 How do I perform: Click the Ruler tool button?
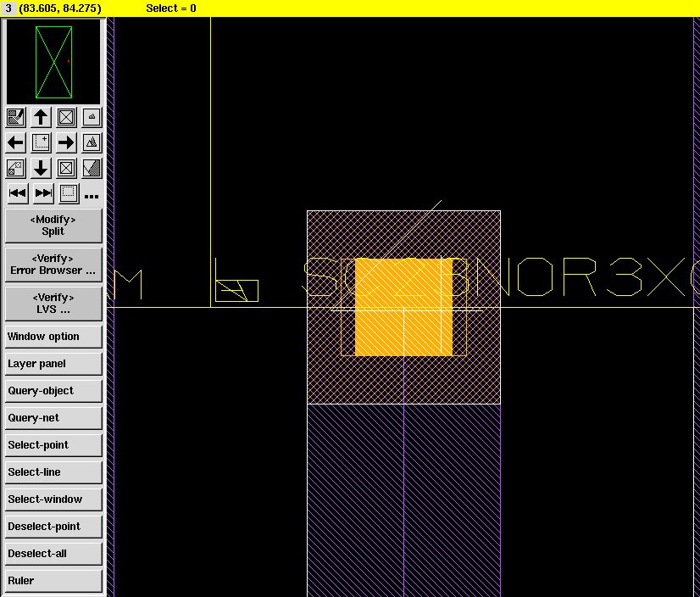[53, 581]
